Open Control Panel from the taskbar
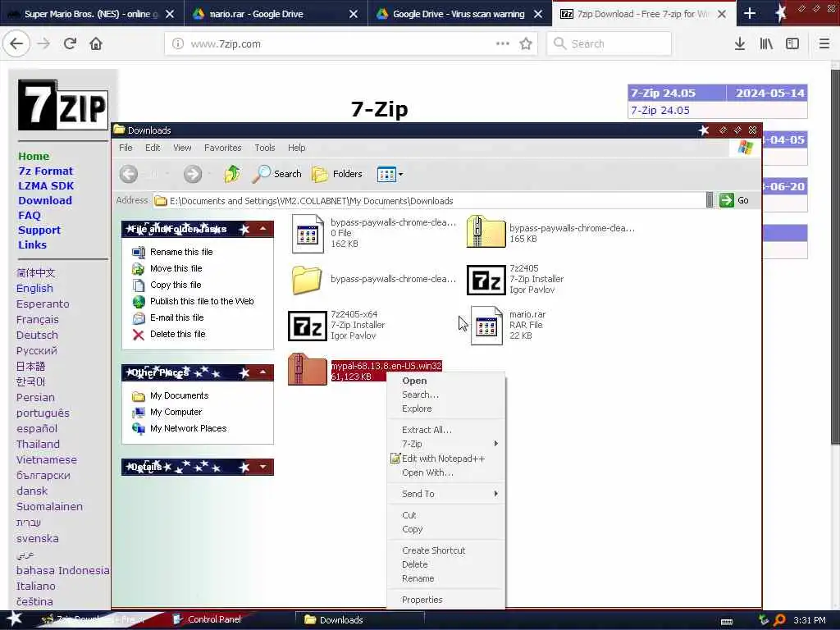 [206, 619]
